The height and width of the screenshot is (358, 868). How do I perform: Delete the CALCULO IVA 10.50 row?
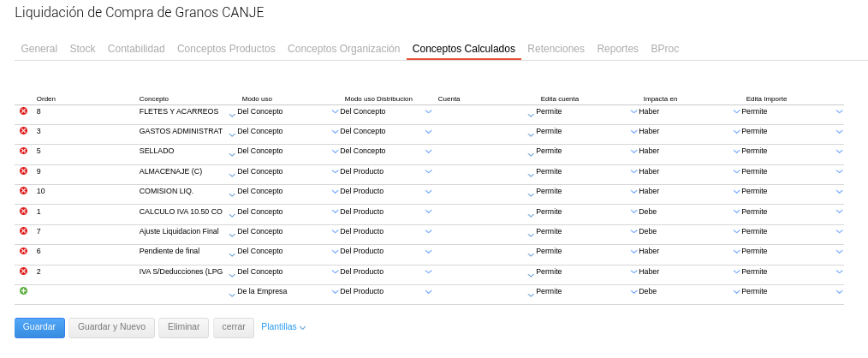click(23, 212)
